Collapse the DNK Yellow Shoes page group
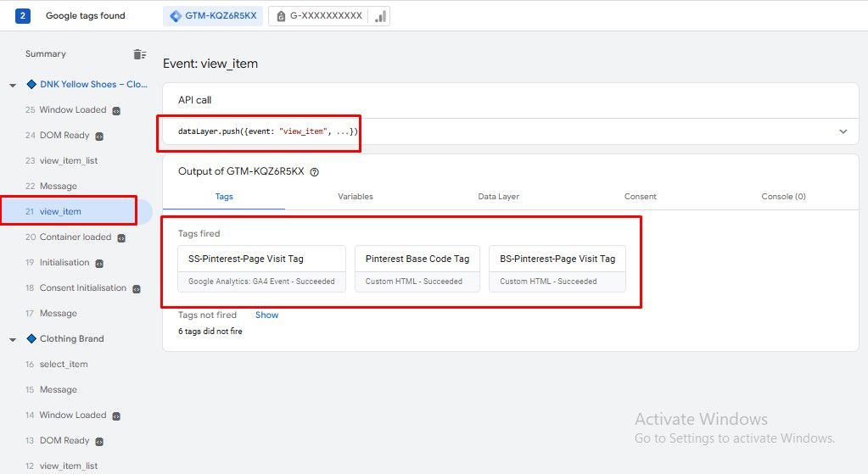Screen dimensions: 868x474 click(x=13, y=85)
